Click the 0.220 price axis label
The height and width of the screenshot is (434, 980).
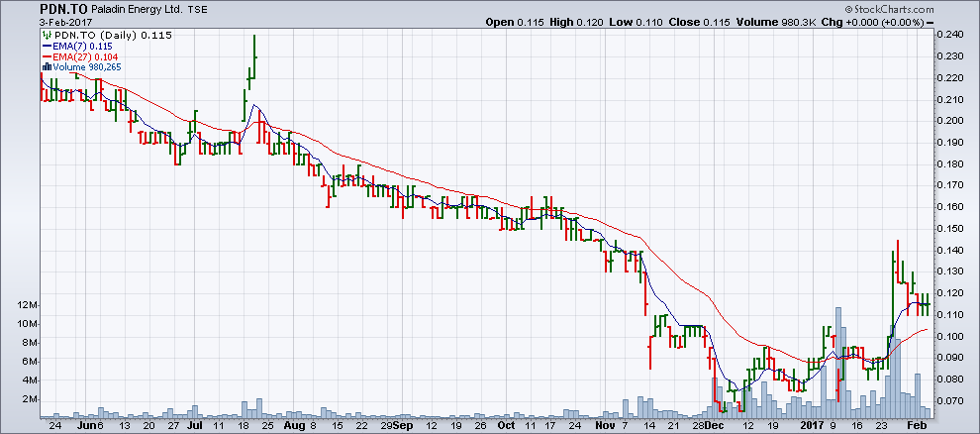point(952,78)
